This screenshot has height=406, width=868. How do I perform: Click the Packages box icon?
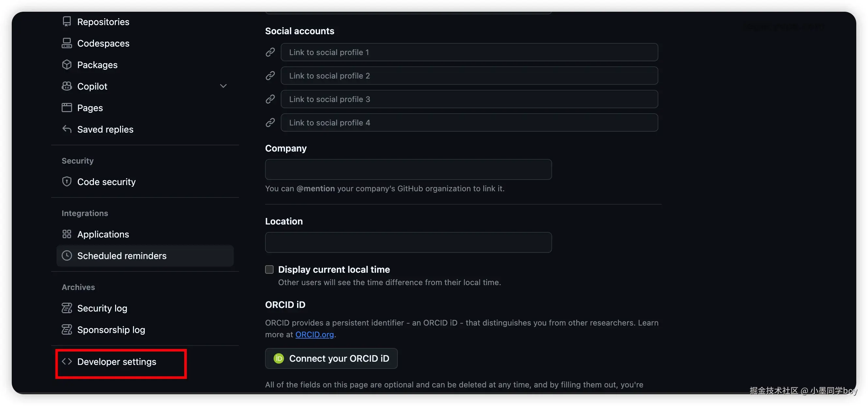click(x=67, y=65)
